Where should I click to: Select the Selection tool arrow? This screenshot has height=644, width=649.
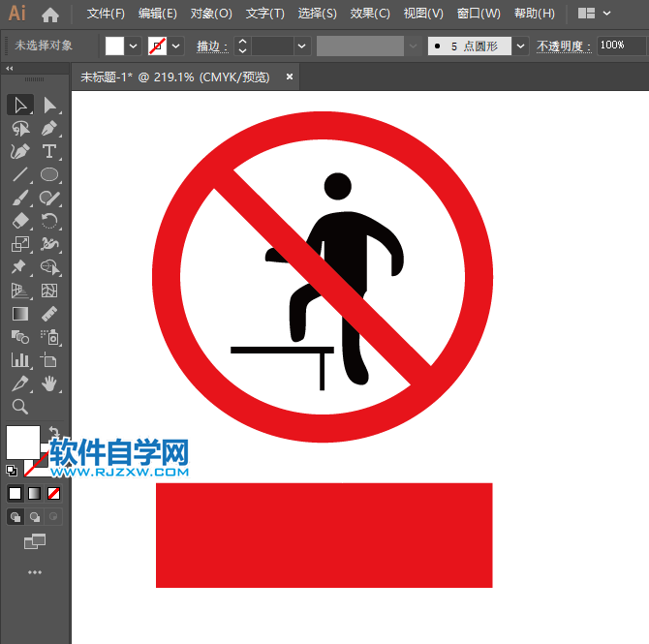point(20,106)
